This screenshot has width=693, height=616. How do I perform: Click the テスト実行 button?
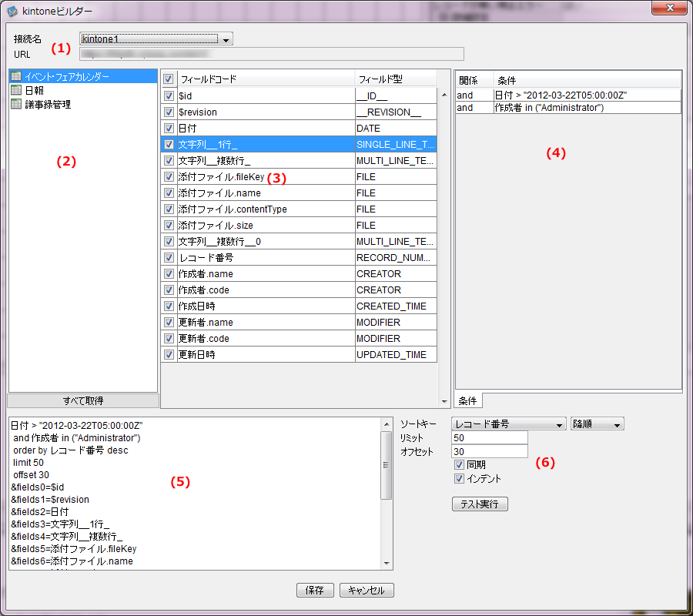479,504
